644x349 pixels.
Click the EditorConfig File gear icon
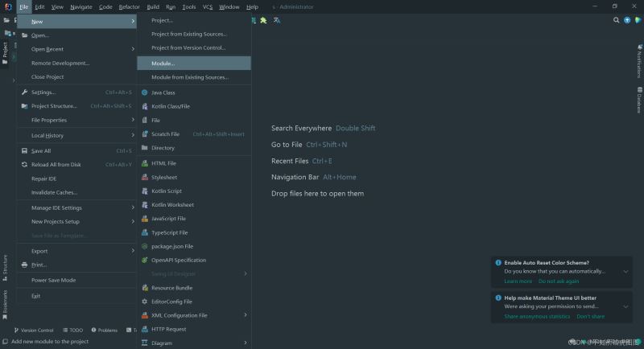[145, 302]
